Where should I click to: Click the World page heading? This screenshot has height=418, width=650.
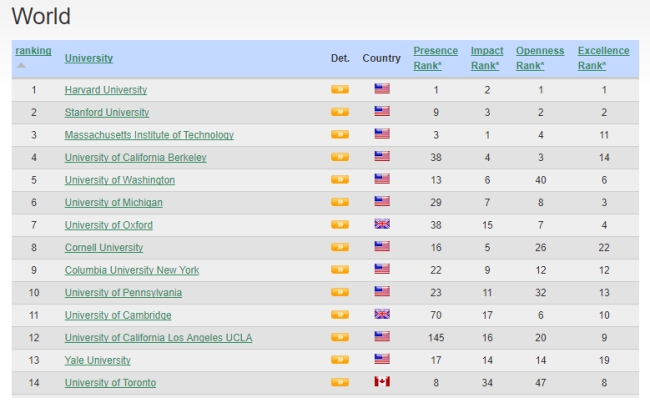pos(41,17)
